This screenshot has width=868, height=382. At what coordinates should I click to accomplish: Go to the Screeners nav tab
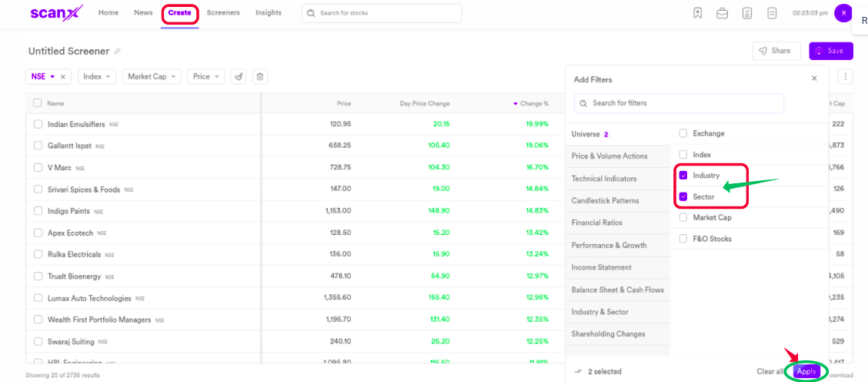point(223,13)
